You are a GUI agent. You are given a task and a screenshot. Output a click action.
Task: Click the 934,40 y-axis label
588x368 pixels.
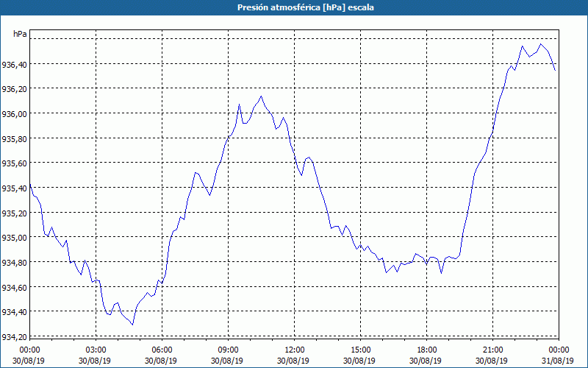tap(14, 312)
